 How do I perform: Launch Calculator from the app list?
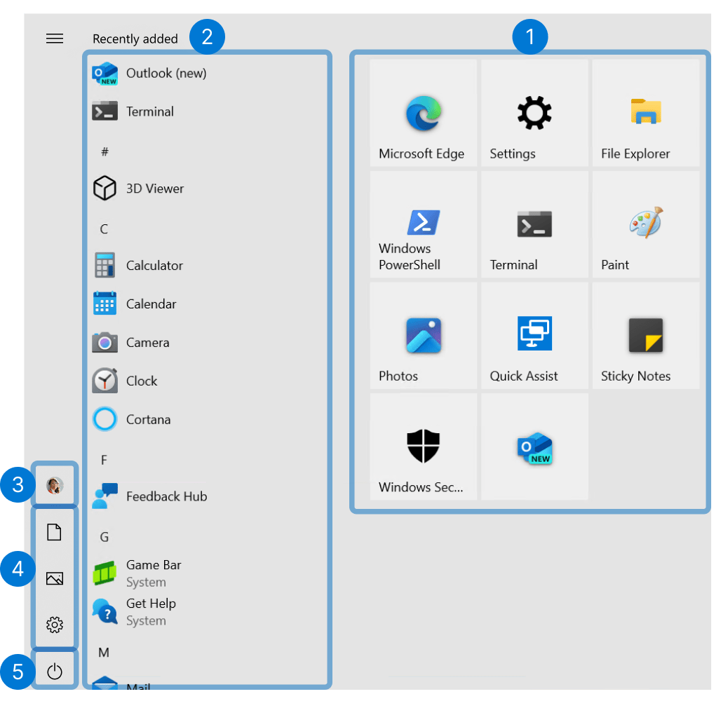coord(207,266)
